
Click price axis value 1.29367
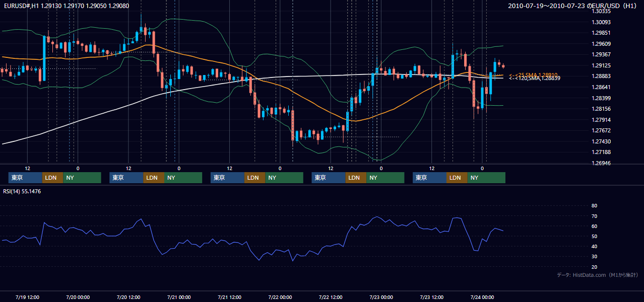(x=601, y=54)
